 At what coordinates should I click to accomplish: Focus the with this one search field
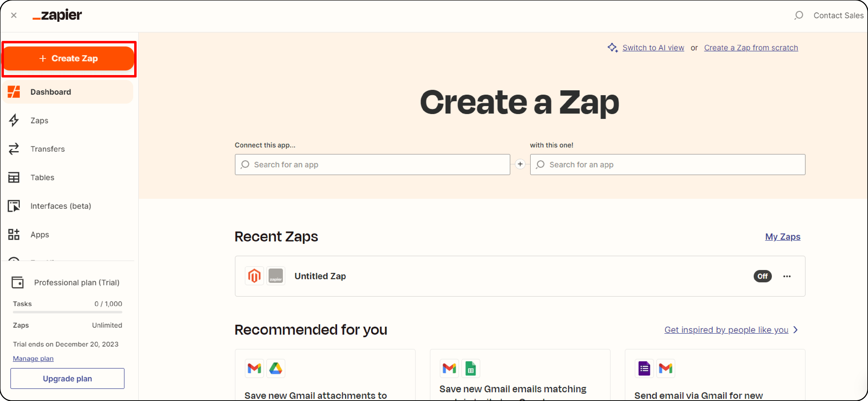coord(667,164)
